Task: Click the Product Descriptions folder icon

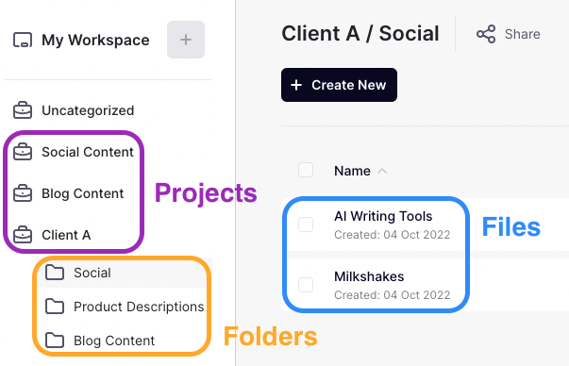Action: point(54,307)
